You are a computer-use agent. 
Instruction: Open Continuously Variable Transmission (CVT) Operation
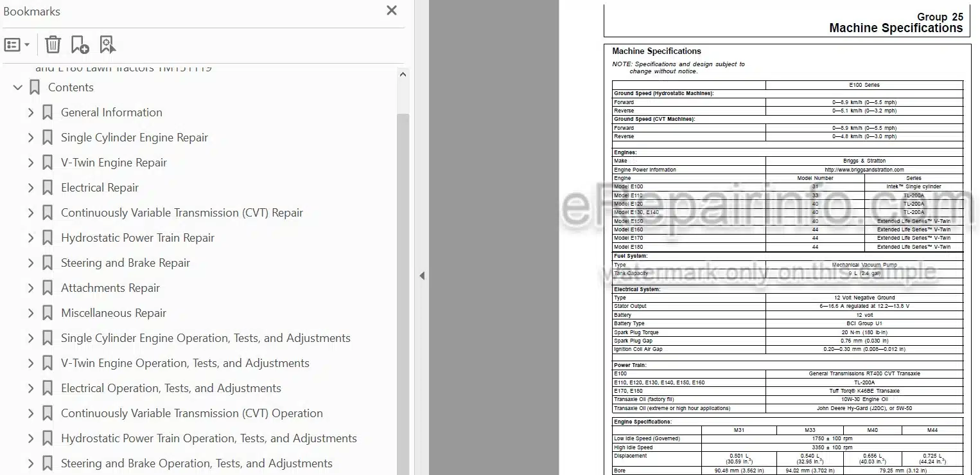pyautogui.click(x=192, y=413)
